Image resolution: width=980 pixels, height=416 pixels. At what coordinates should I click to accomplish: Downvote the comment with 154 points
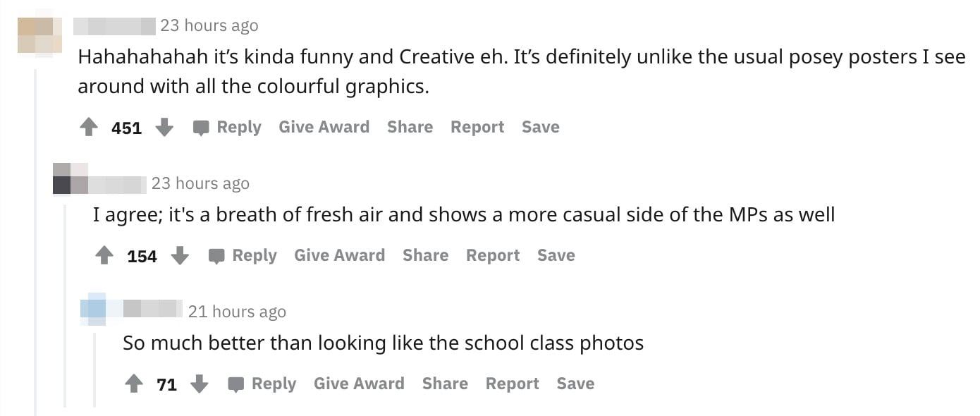[x=180, y=256]
